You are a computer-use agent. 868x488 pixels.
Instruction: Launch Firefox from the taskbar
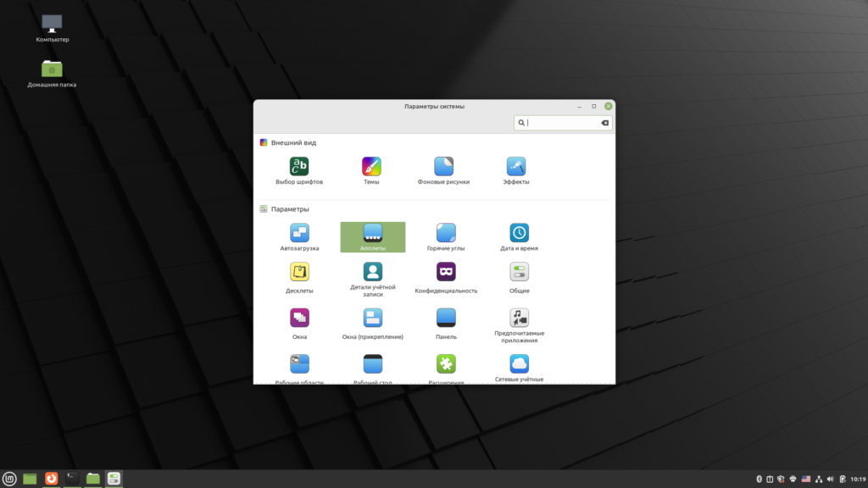point(52,479)
